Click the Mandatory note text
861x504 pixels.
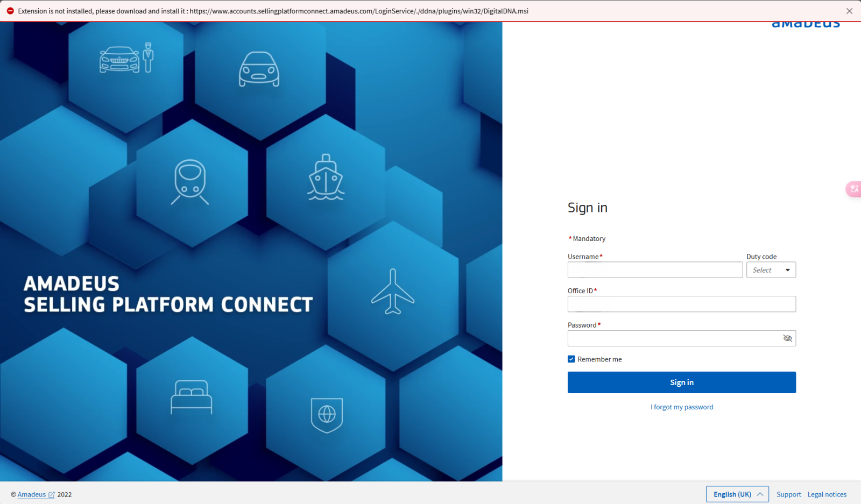[587, 239]
